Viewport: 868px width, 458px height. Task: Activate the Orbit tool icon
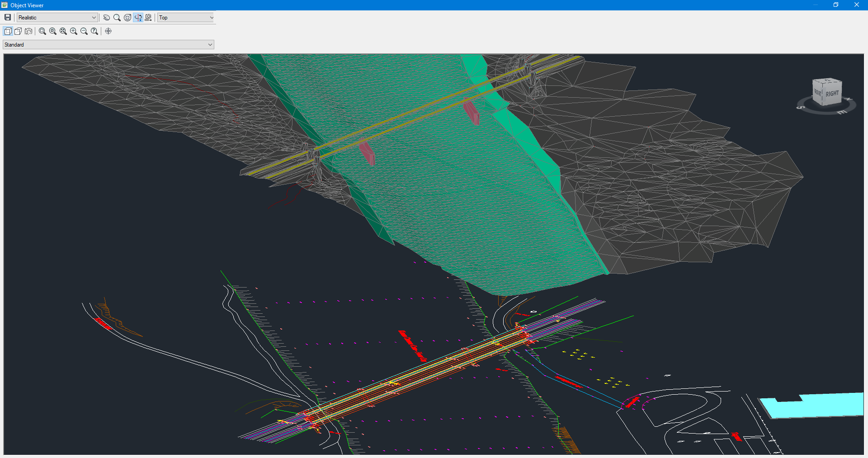click(127, 18)
